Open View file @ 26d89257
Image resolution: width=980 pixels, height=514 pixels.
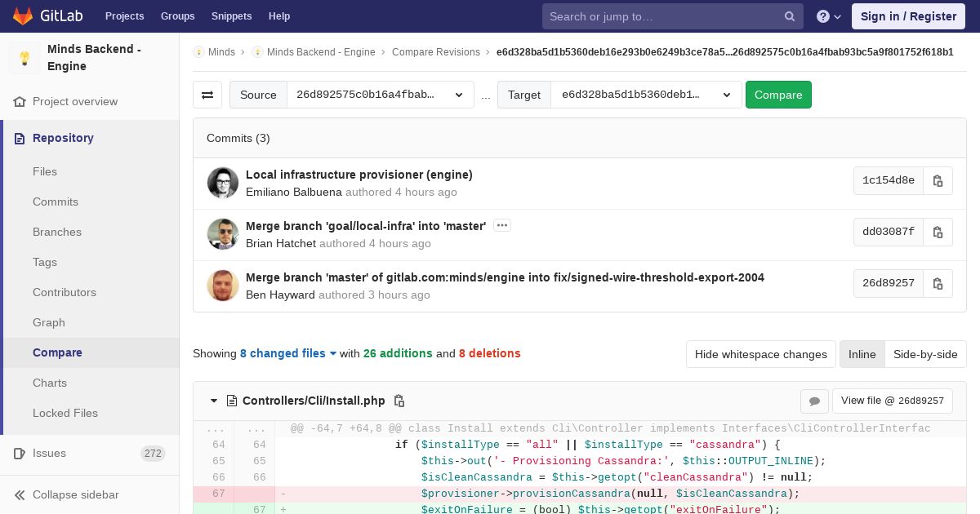point(893,401)
